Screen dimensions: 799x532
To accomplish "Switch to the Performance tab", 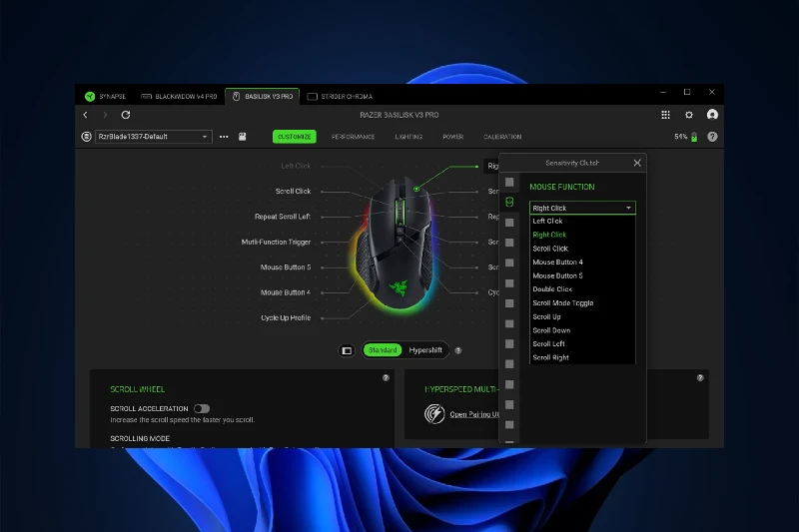I will (x=354, y=137).
